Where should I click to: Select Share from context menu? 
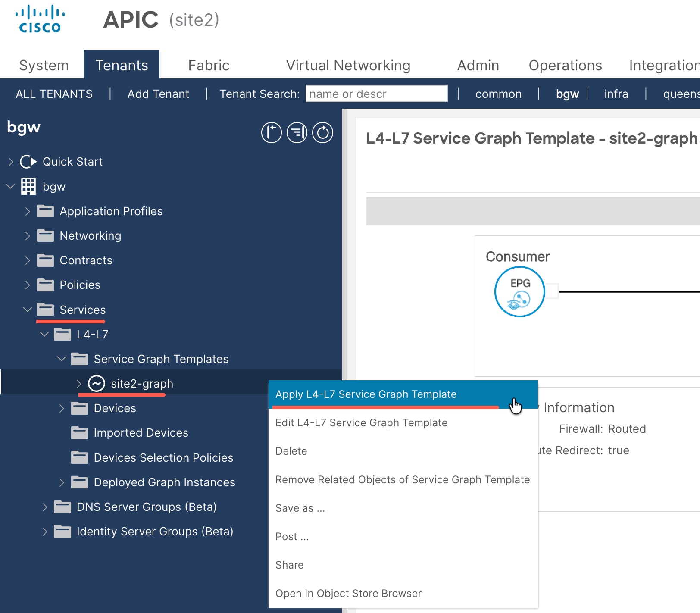coord(403,565)
